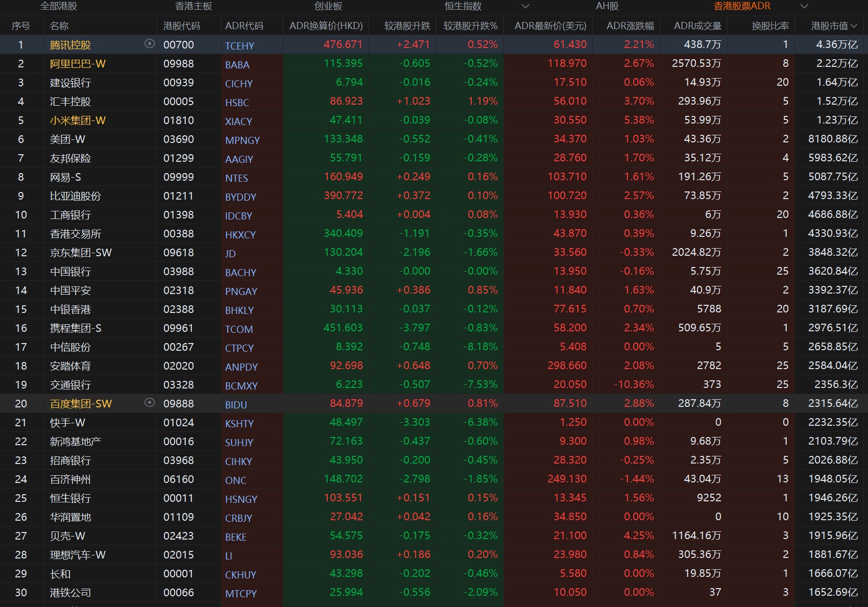Open the 香港主板 tab
This screenshot has height=607, width=868.
tap(194, 6)
